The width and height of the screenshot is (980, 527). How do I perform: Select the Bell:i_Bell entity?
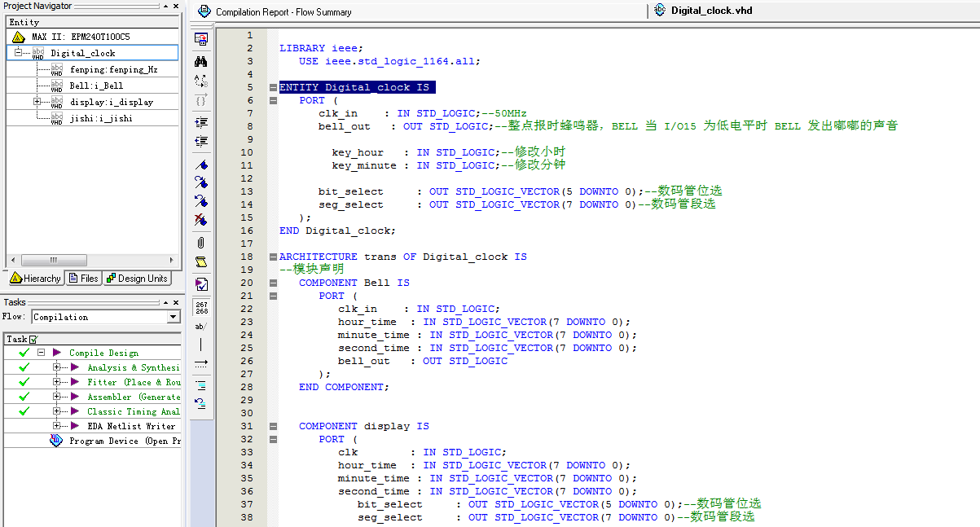[x=96, y=86]
